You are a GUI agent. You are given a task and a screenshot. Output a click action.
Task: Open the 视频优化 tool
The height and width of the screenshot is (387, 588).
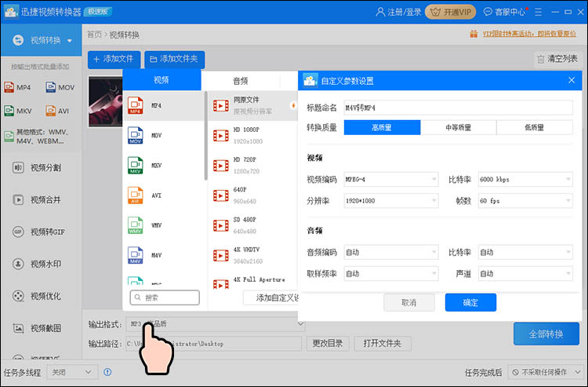pos(37,296)
